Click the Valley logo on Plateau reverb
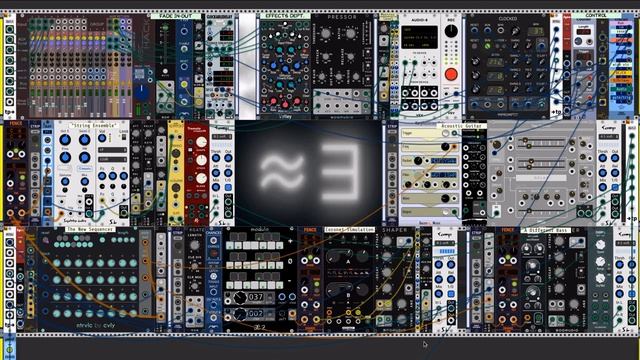Screen dimensions: 640x360 pos(285,116)
